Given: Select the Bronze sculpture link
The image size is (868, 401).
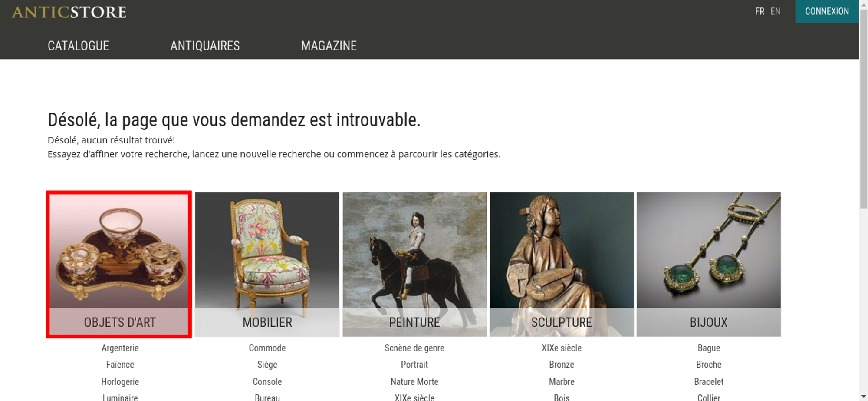Looking at the screenshot, I should 562,365.
